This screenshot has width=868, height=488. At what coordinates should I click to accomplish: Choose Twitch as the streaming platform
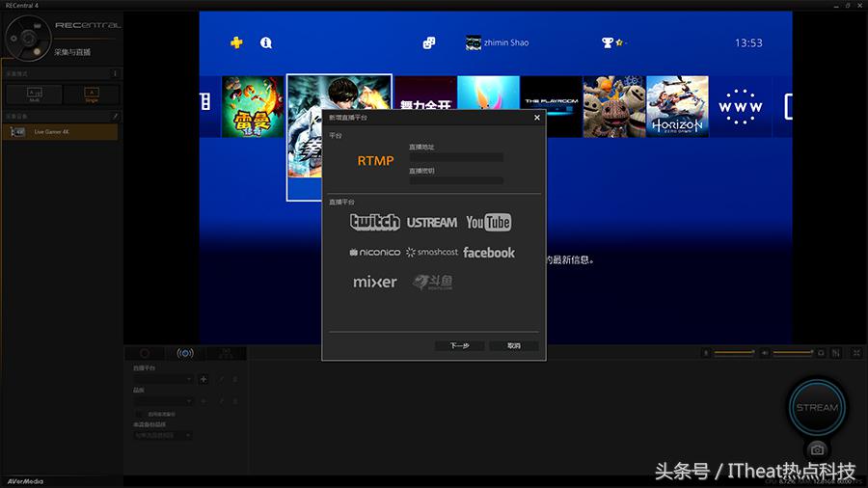[x=375, y=222]
